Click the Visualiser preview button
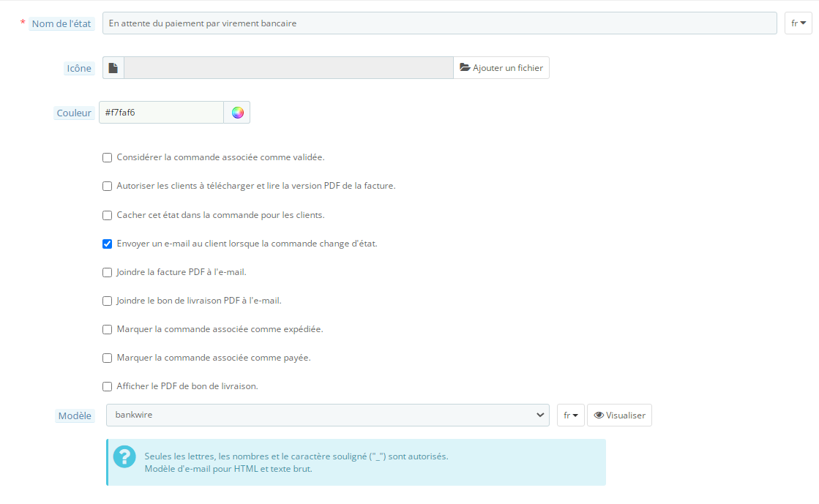Viewport: 819px width, 504px height. [x=619, y=415]
